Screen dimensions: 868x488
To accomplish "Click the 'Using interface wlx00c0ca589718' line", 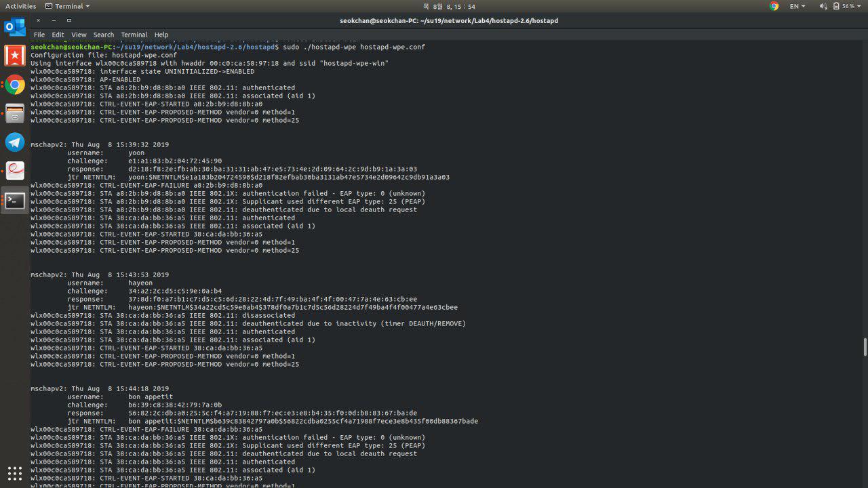I will click(x=210, y=63).
